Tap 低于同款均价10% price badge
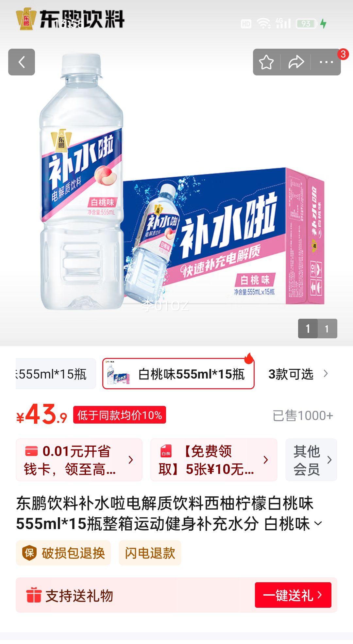The image size is (353, 644). (x=120, y=415)
